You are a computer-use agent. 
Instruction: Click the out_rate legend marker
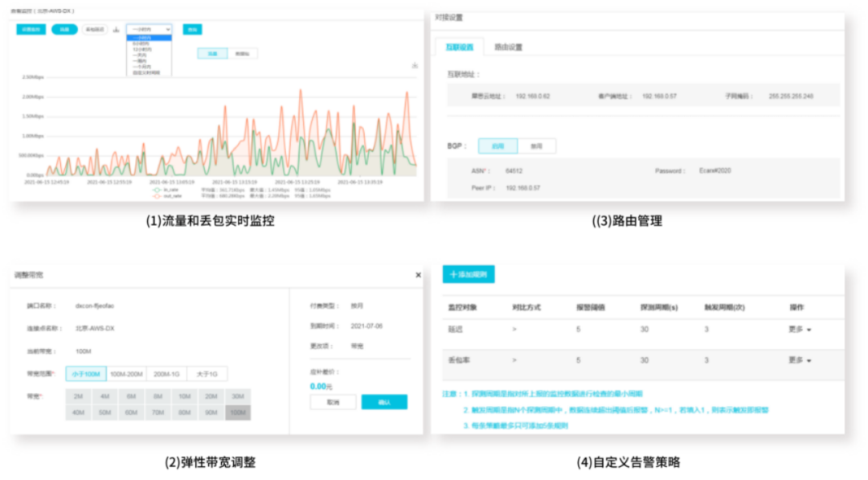click(x=157, y=196)
